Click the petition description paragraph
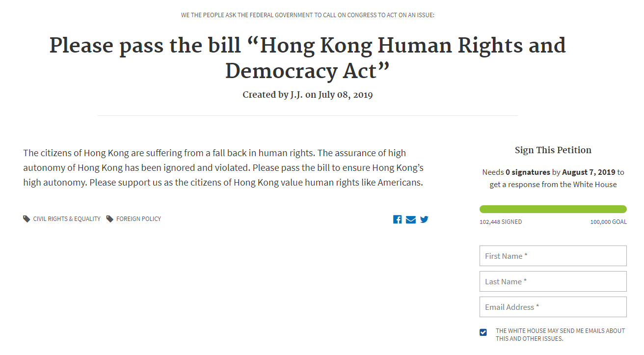644x355 pixels. click(x=223, y=168)
